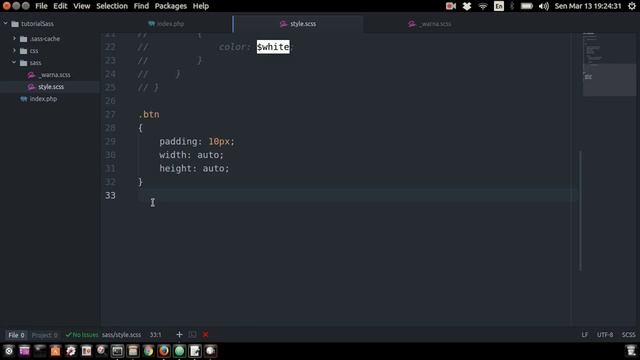Open the terminal icon in the dock

click(x=117, y=351)
